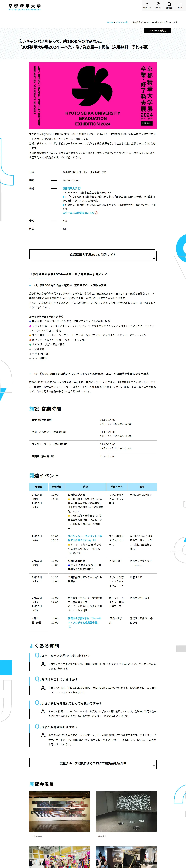
Task: Open the 資料請求 document icon
Action: point(169,5)
